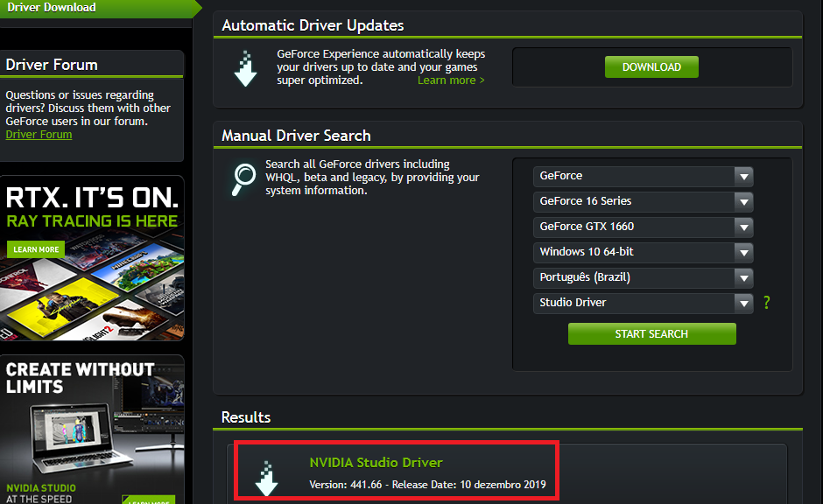
Task: Click the magnifying glass Manual Driver Search icon
Action: coord(243,178)
